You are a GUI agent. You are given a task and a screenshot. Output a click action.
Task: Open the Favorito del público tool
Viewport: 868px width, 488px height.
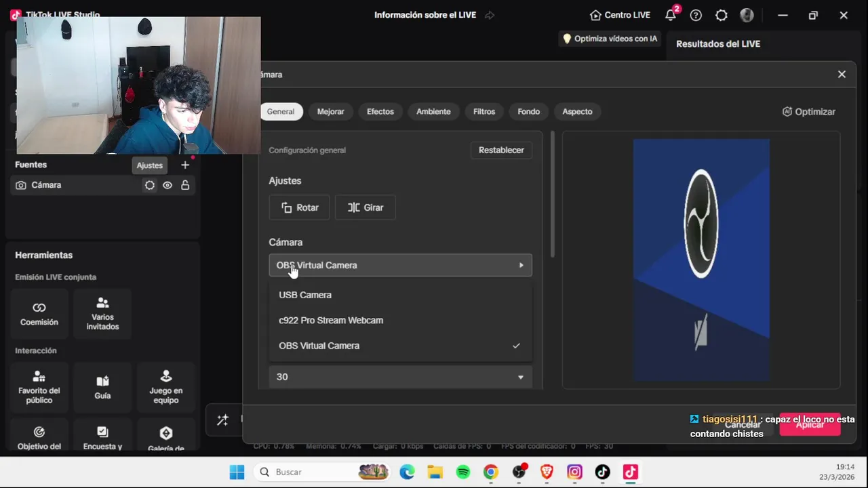coord(39,387)
